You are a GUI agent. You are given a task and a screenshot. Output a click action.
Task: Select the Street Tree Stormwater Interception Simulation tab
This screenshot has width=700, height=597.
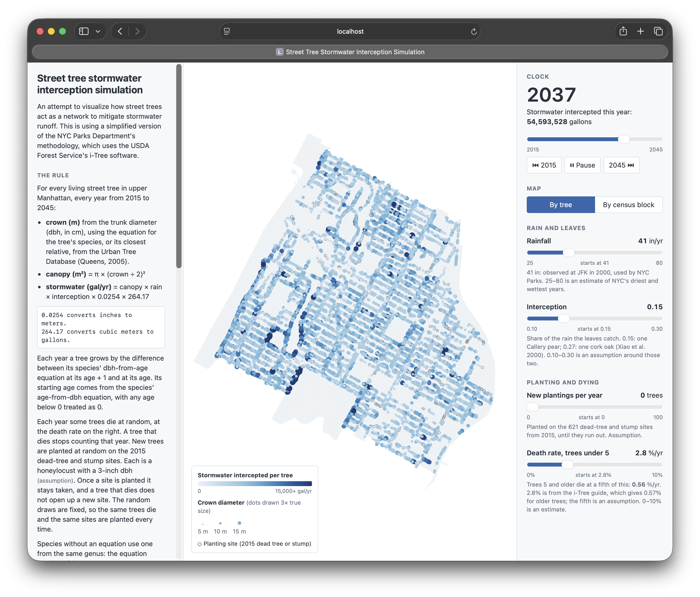(350, 52)
